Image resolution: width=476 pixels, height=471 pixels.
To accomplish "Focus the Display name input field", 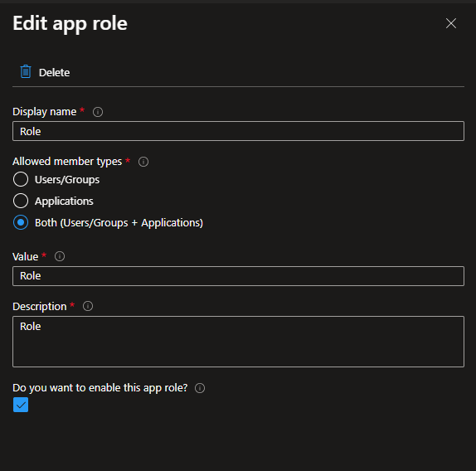I will (238, 131).
